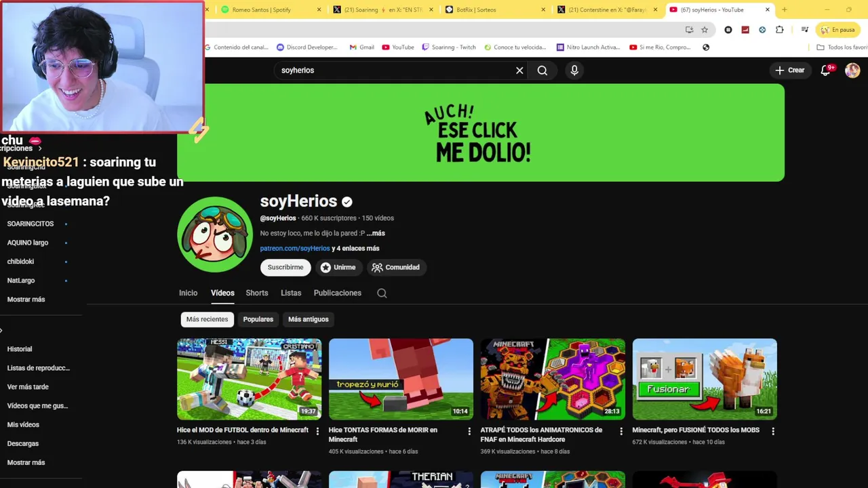
Task: Close the Romeo Santos Spotify tab
Action: tap(319, 9)
